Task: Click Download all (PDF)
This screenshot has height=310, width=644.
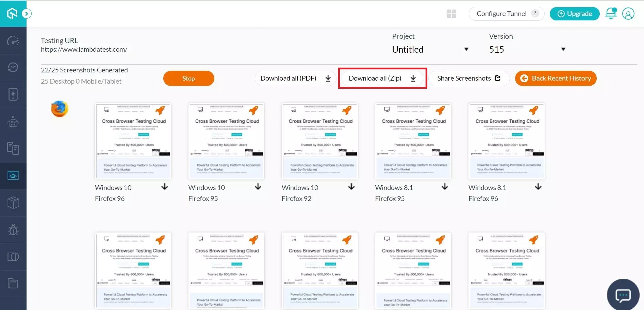Action: point(295,79)
